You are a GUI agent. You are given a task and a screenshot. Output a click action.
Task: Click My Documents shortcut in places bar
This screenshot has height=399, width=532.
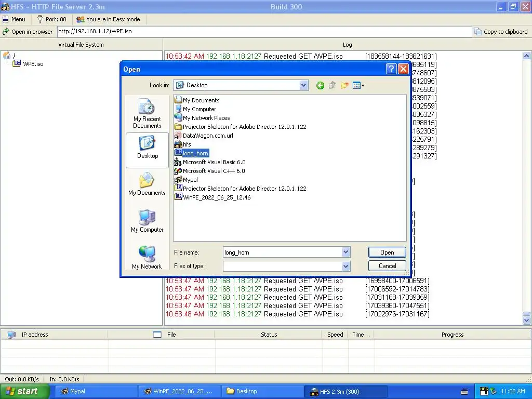click(x=147, y=184)
